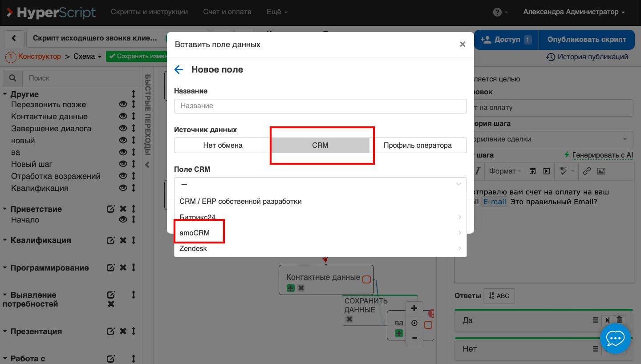
Task: Open Счет и оплата page
Action: click(227, 12)
